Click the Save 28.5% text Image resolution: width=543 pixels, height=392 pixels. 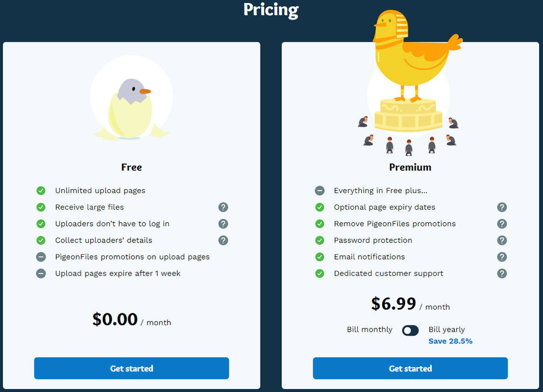(450, 341)
